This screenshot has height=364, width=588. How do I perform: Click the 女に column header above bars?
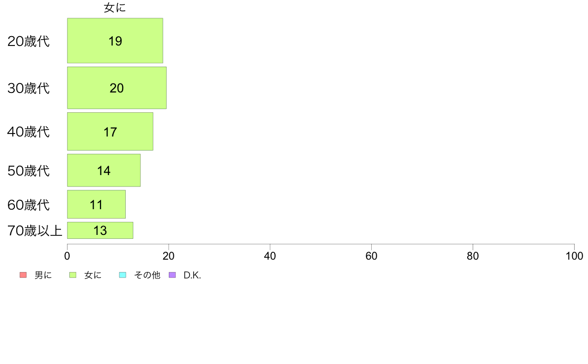pos(115,8)
